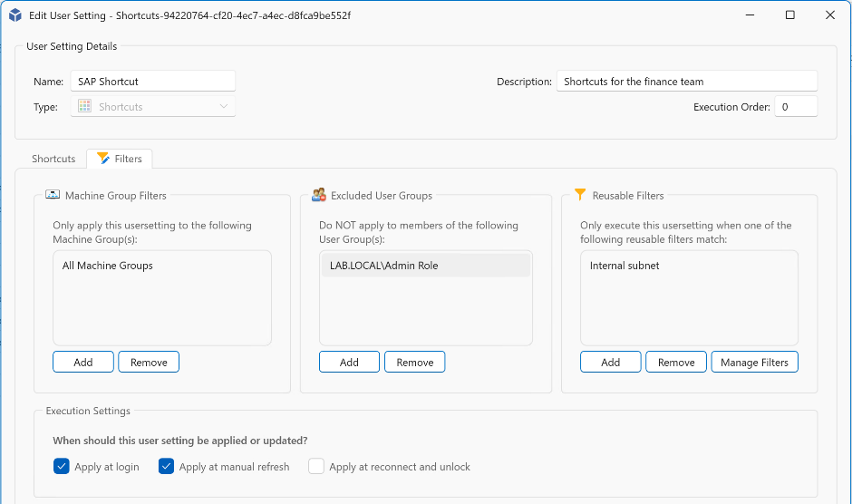Image resolution: width=852 pixels, height=504 pixels.
Task: Minimize the Edit User Setting window
Action: pos(750,15)
